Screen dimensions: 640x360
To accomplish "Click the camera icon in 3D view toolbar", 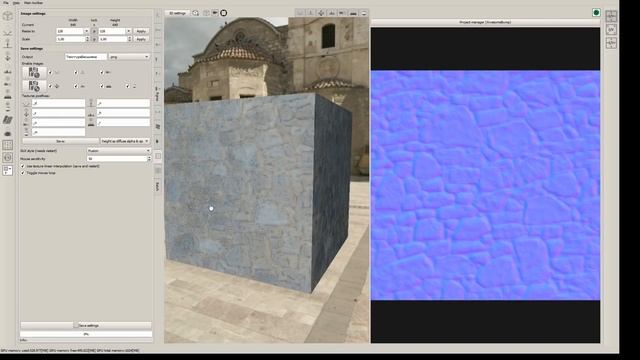I will [215, 13].
